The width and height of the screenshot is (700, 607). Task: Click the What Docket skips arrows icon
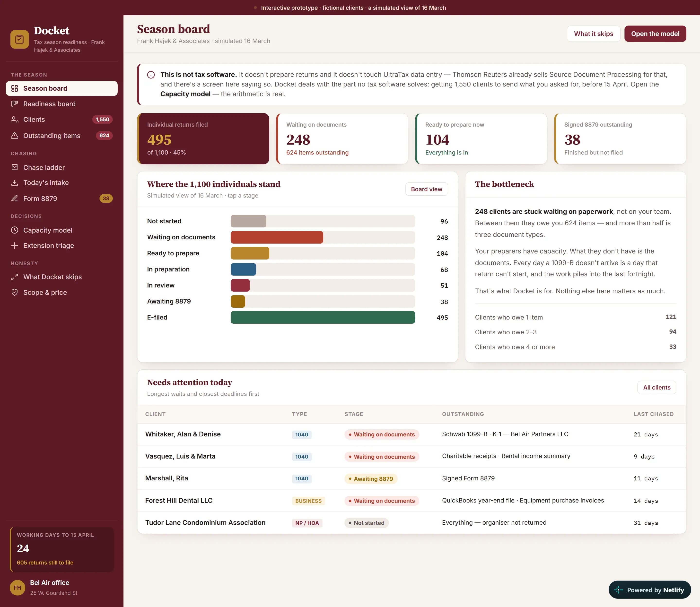[15, 277]
